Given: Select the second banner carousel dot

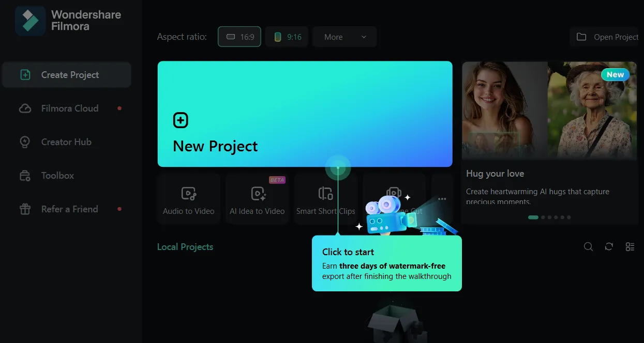Looking at the screenshot, I should click(x=543, y=217).
